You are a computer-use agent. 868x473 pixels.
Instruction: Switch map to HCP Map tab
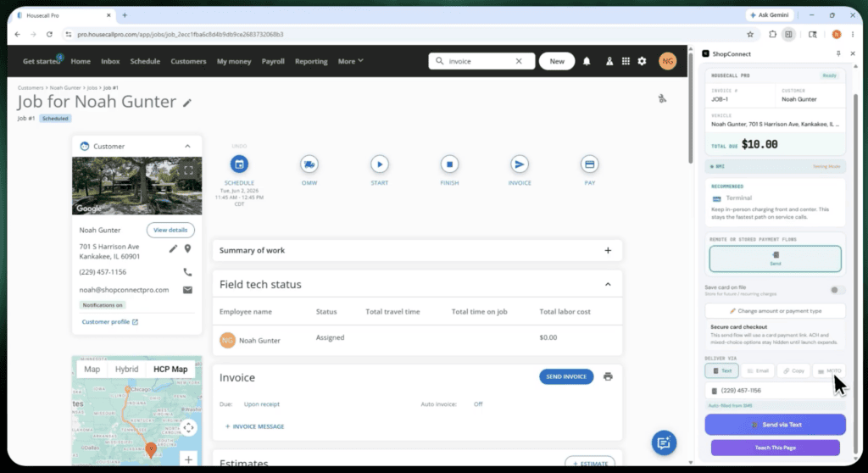170,370
